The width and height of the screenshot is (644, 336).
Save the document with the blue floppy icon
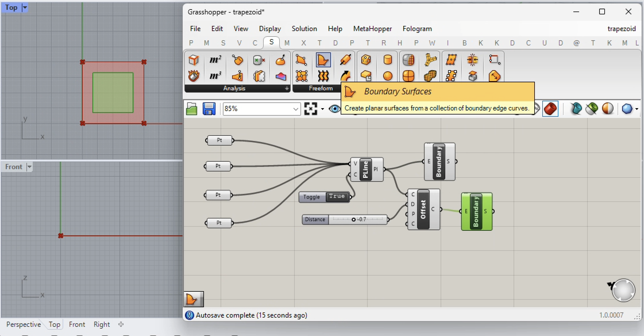coord(209,109)
